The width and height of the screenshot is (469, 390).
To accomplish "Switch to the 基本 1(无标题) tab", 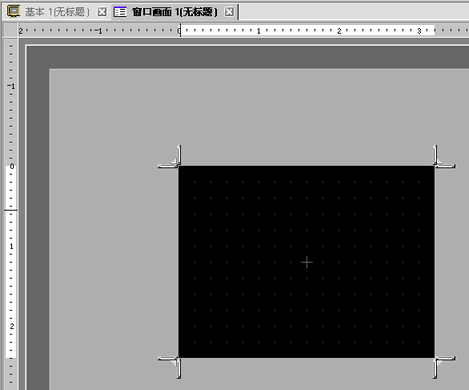I will [57, 12].
